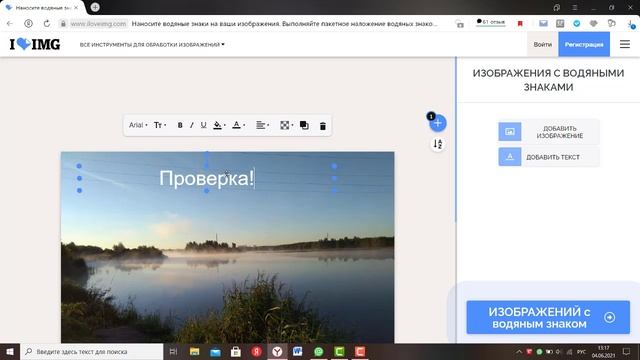Click the duplicate layer icon

(304, 125)
